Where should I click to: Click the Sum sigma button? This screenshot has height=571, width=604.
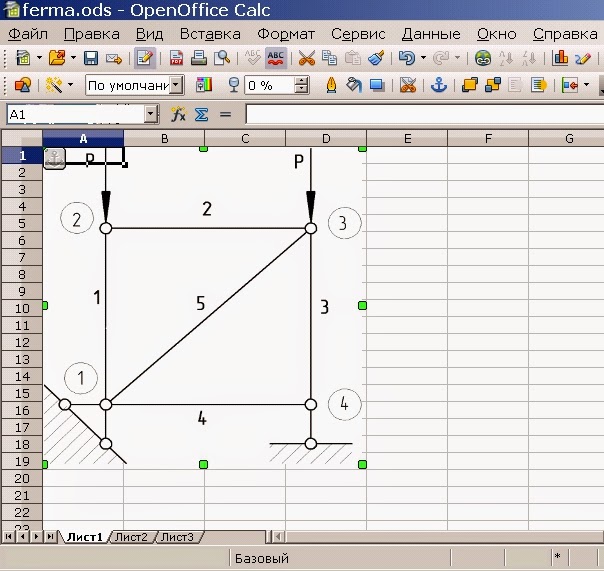point(201,114)
